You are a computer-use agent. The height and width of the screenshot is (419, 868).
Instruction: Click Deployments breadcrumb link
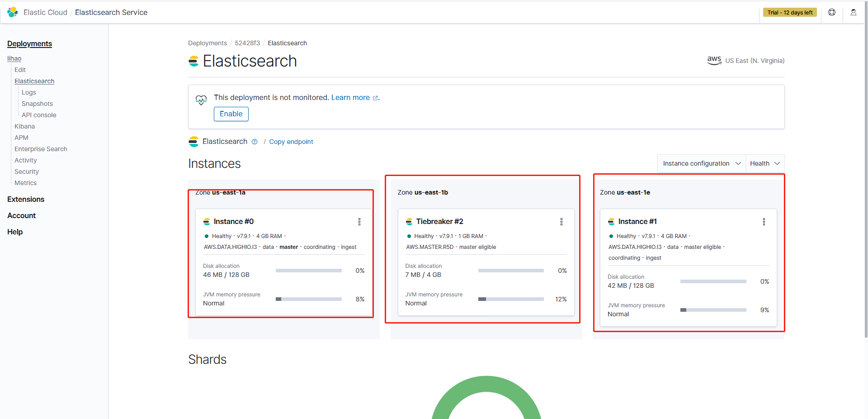[x=208, y=43]
